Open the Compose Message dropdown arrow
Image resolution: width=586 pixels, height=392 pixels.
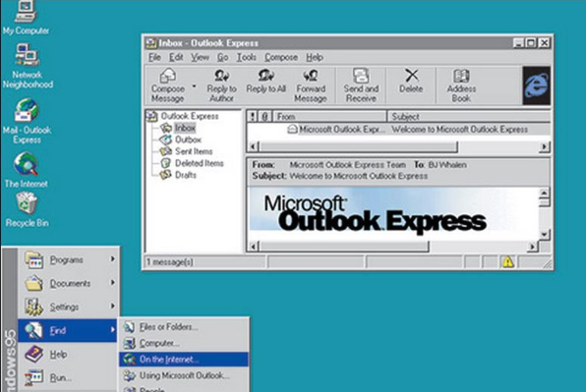pyautogui.click(x=194, y=86)
